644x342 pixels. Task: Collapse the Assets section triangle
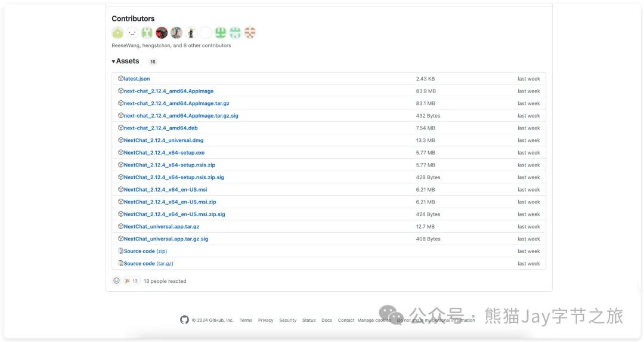coord(113,61)
